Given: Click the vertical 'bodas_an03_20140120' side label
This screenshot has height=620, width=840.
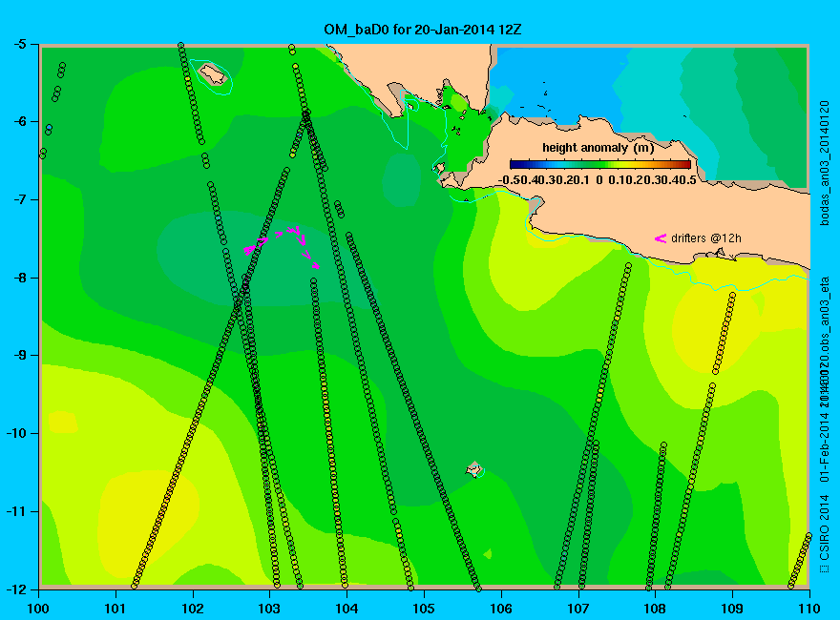Looking at the screenshot, I should coord(825,163).
